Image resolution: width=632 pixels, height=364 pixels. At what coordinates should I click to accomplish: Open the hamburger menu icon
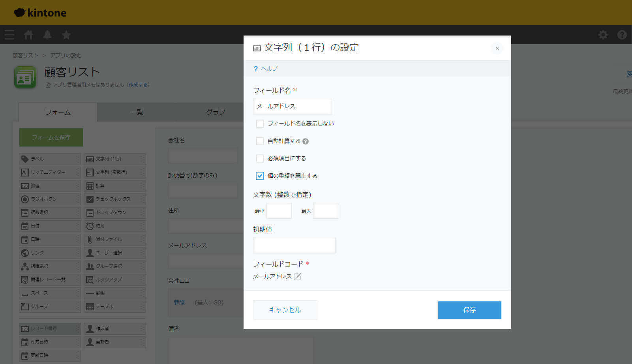click(x=9, y=35)
